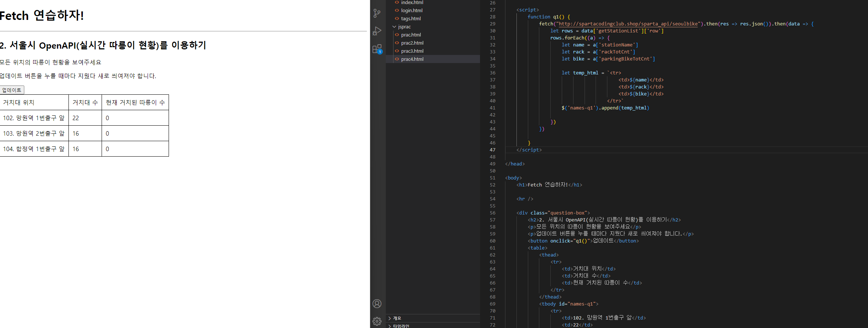The height and width of the screenshot is (328, 868).
Task: Click the '<table>' tag in the editor
Action: pyautogui.click(x=537, y=248)
